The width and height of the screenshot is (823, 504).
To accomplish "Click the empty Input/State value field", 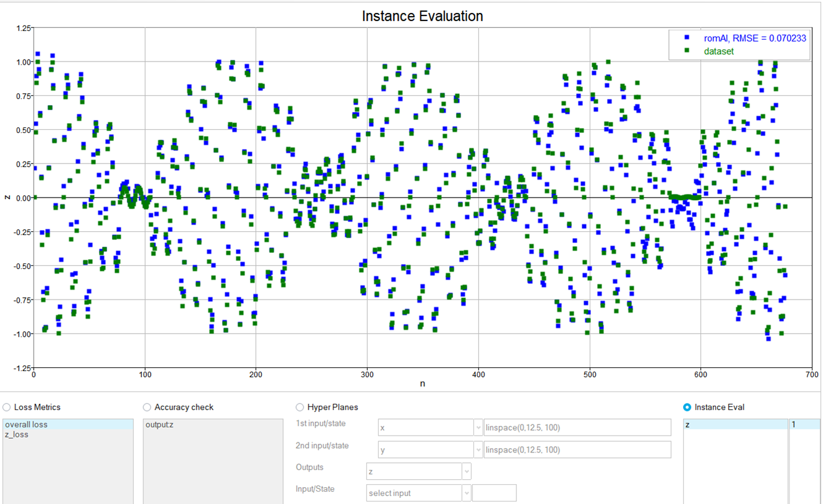I will (x=494, y=493).
